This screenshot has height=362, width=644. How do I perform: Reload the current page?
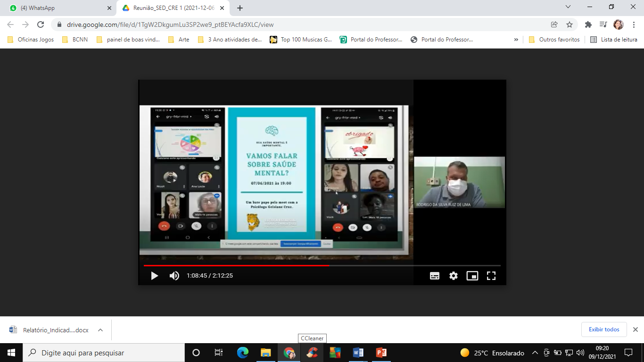pyautogui.click(x=41, y=25)
